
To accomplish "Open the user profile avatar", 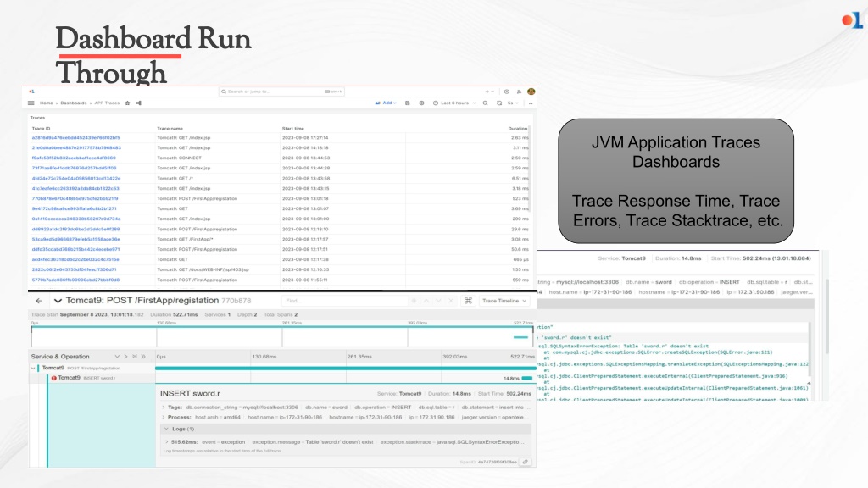I will 531,91.
